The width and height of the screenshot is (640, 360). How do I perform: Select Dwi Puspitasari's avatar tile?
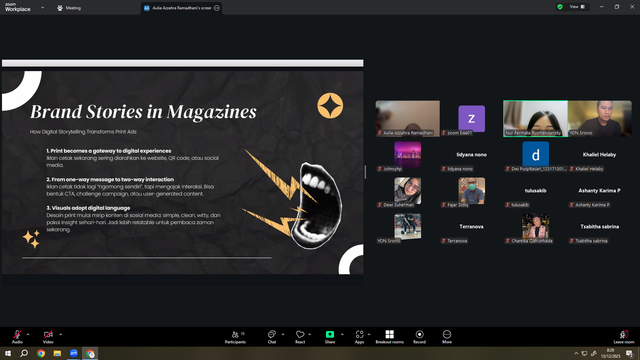pyautogui.click(x=536, y=155)
